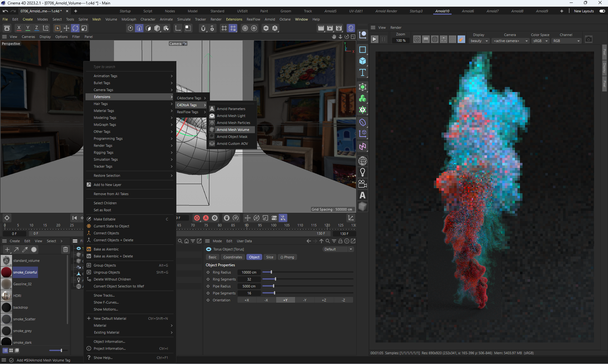The height and width of the screenshot is (364, 608).
Task: Select the Rotate tool in the top toolbar
Action: pyautogui.click(x=75, y=28)
